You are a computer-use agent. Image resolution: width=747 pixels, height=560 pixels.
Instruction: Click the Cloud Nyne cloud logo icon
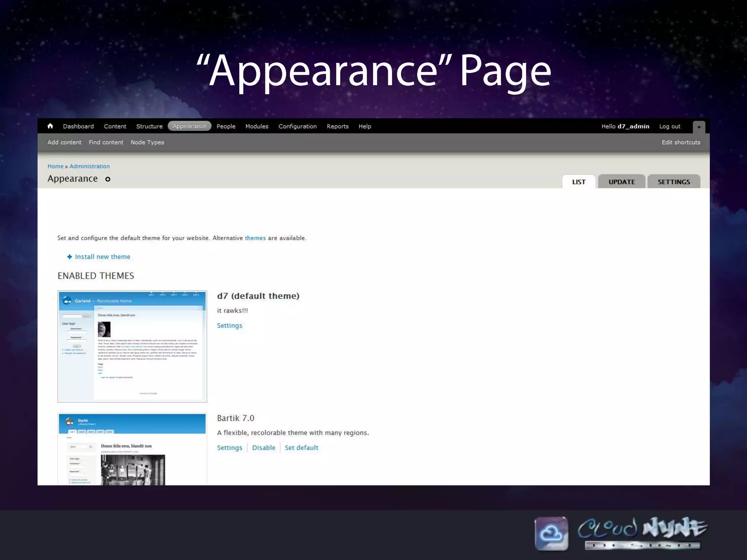click(551, 533)
